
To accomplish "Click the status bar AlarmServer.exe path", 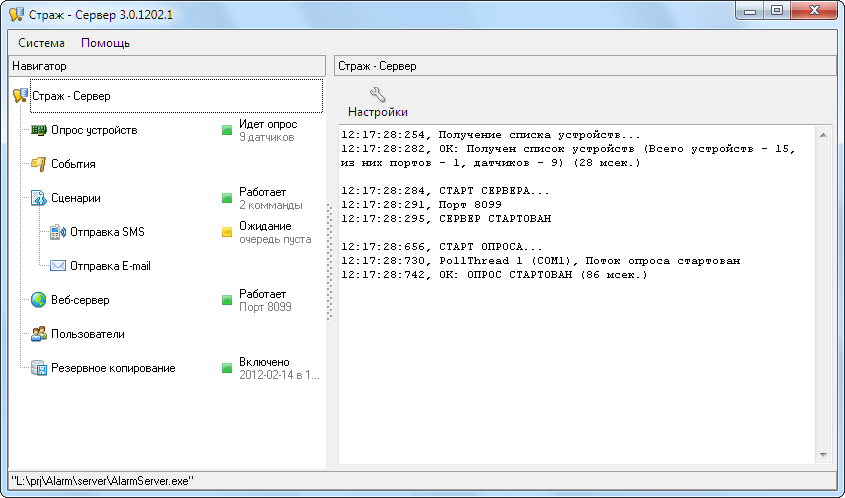I will pos(103,481).
